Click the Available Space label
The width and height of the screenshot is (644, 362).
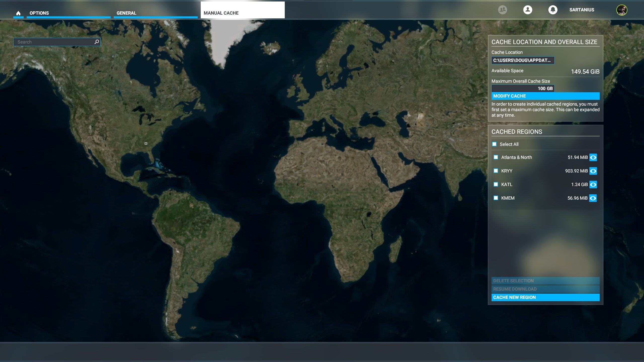(x=507, y=71)
